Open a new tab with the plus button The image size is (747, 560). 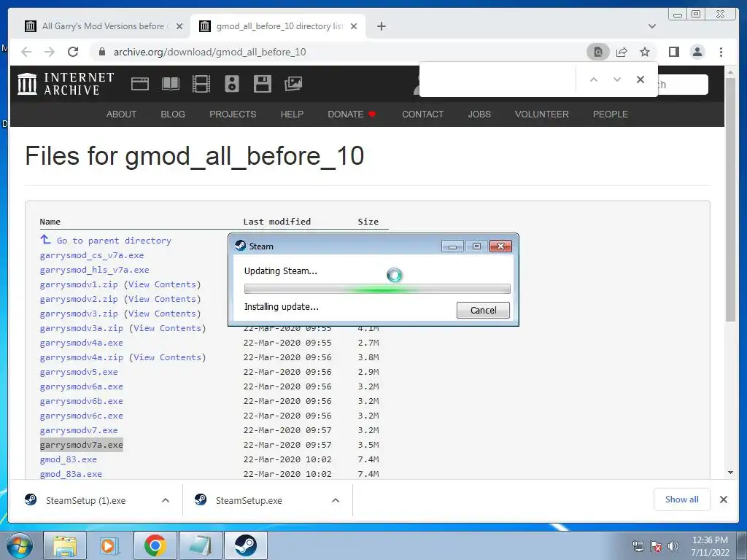coord(382,26)
